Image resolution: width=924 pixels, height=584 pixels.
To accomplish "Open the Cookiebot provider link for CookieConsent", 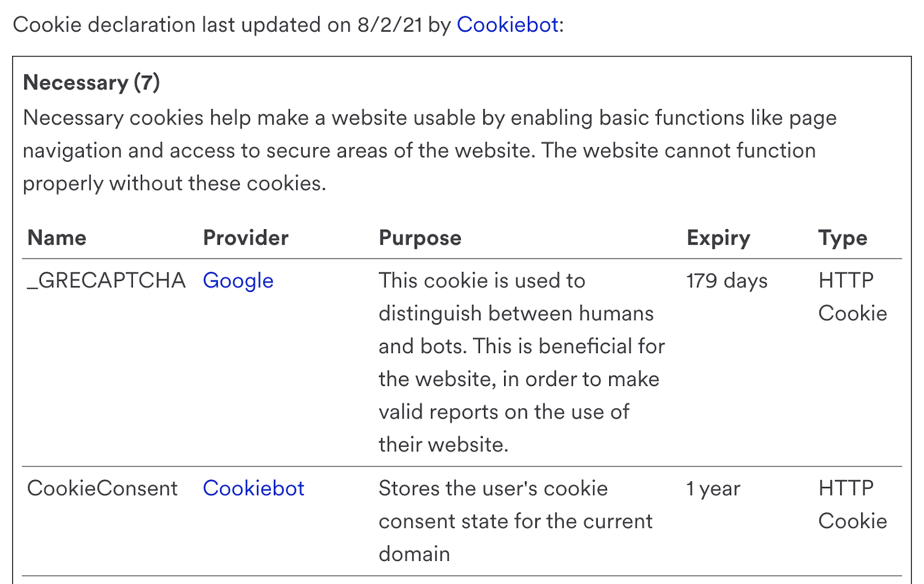I will tap(254, 488).
